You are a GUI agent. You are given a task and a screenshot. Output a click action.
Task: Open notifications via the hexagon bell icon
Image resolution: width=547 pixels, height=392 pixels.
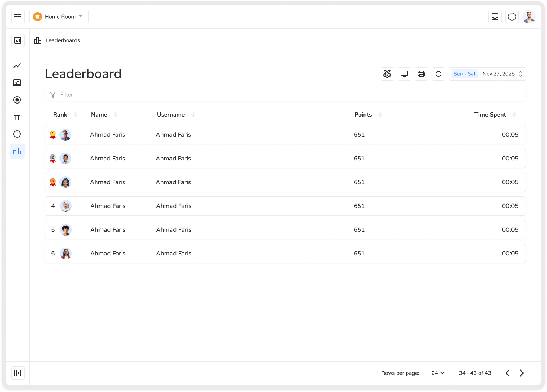512,17
